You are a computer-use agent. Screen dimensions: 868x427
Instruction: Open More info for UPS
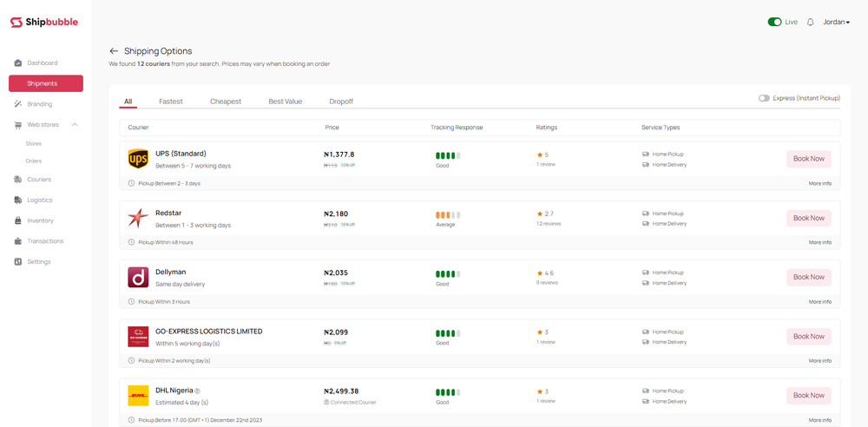(x=820, y=183)
